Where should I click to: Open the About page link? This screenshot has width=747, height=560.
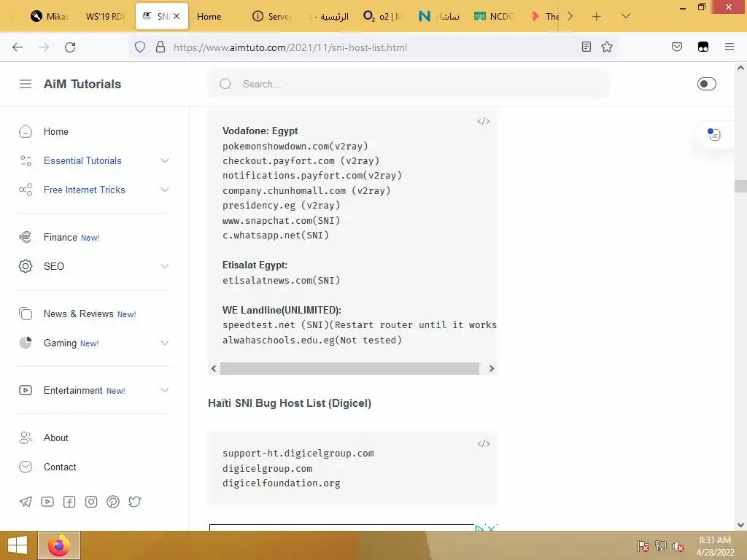click(x=55, y=437)
